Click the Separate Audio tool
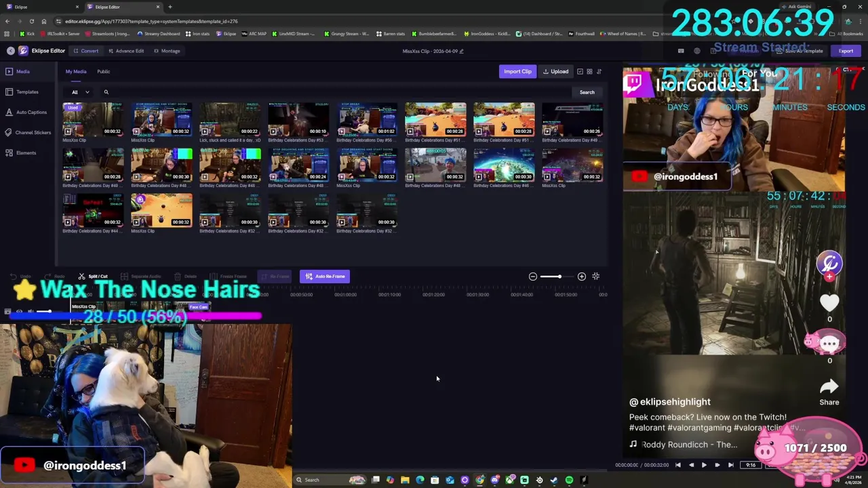The height and width of the screenshot is (488, 868). [141, 277]
